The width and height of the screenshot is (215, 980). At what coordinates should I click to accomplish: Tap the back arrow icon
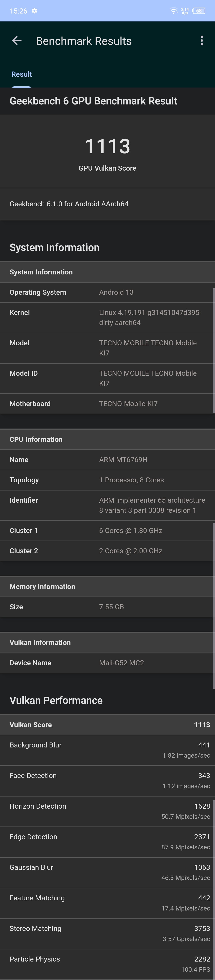coord(16,41)
